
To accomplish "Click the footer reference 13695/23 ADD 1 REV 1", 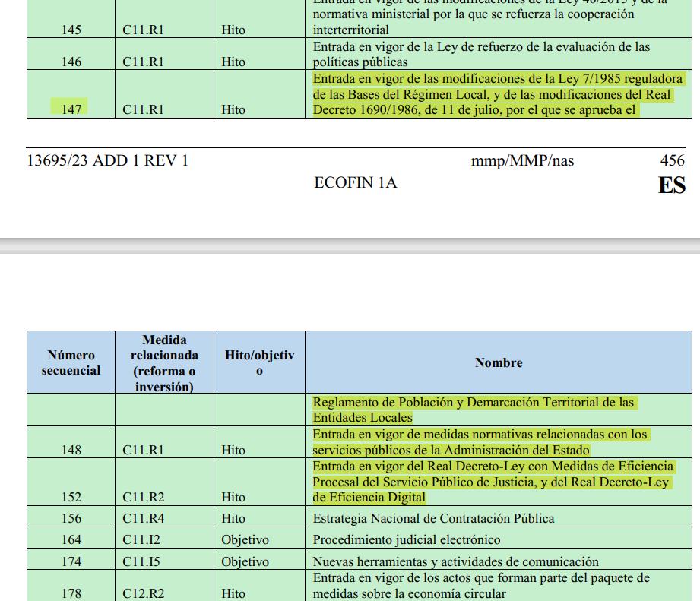I will pyautogui.click(x=107, y=160).
